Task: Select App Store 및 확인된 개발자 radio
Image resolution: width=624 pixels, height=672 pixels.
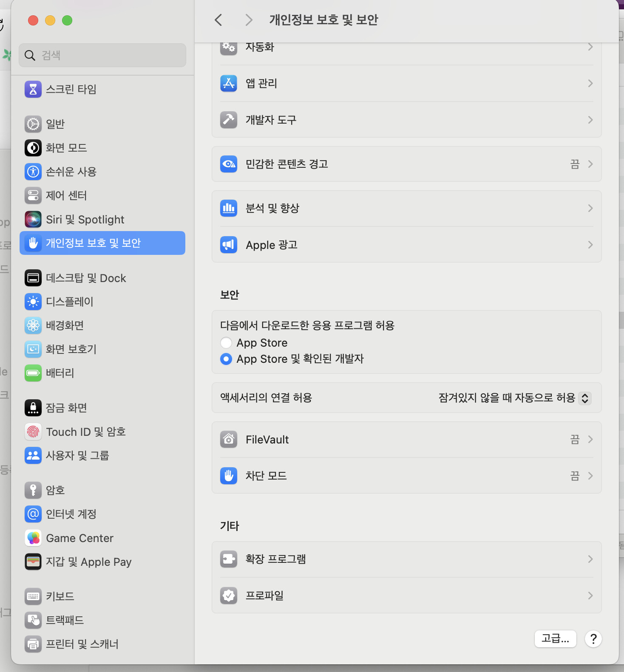Action: [x=226, y=359]
